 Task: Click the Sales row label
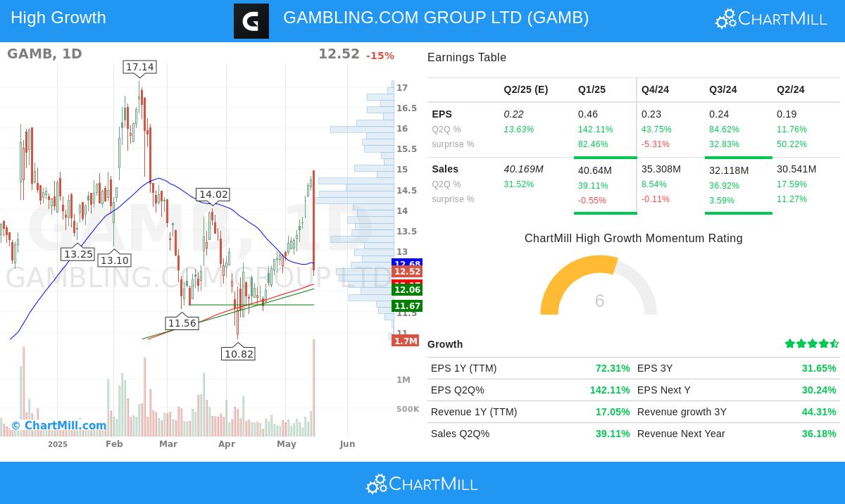tap(445, 169)
